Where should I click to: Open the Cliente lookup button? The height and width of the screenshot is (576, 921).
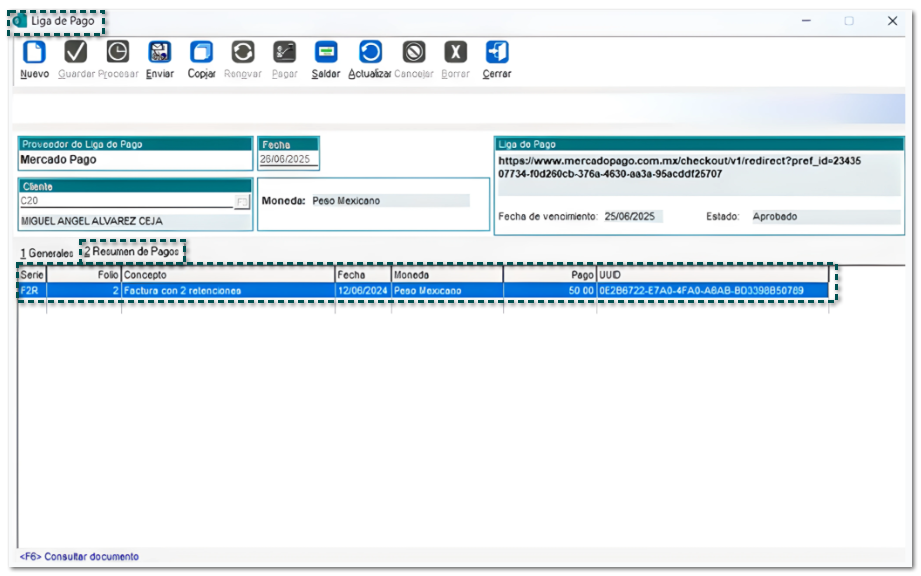coord(241,202)
